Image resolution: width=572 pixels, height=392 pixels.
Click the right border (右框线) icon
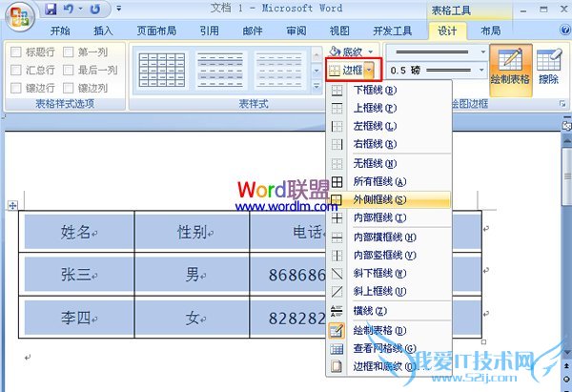pyautogui.click(x=337, y=144)
